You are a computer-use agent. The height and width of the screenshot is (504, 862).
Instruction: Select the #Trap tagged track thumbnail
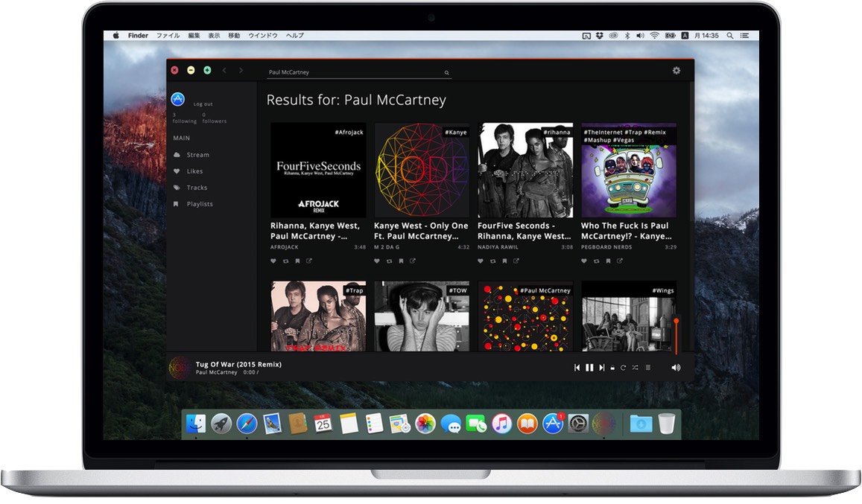[x=317, y=316]
